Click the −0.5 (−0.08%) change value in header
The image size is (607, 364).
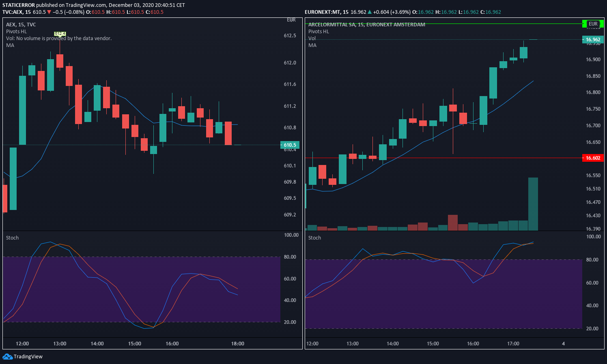coord(69,12)
